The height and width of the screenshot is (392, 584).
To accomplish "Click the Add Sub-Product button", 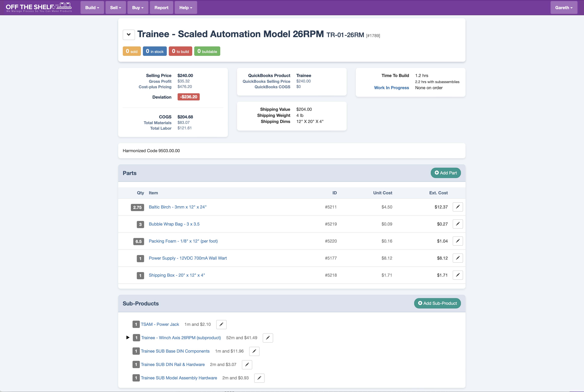I will tap(437, 303).
